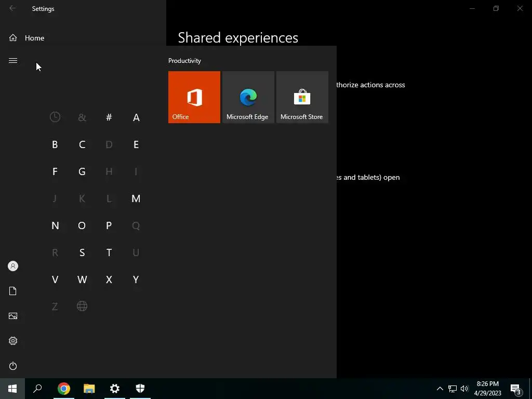The image size is (532, 399).
Task: Open volume control tray icon
Action: pyautogui.click(x=464, y=389)
